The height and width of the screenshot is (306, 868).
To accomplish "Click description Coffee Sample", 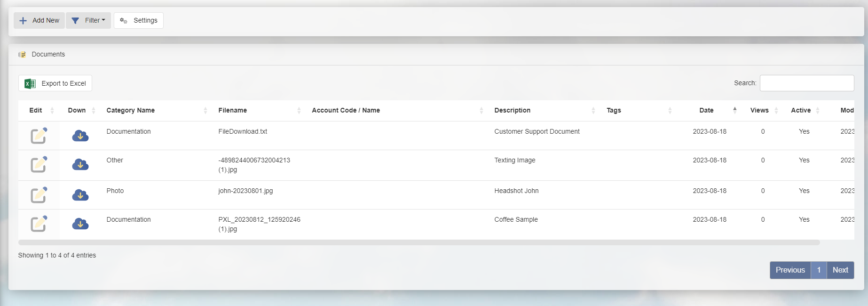I will tap(516, 220).
